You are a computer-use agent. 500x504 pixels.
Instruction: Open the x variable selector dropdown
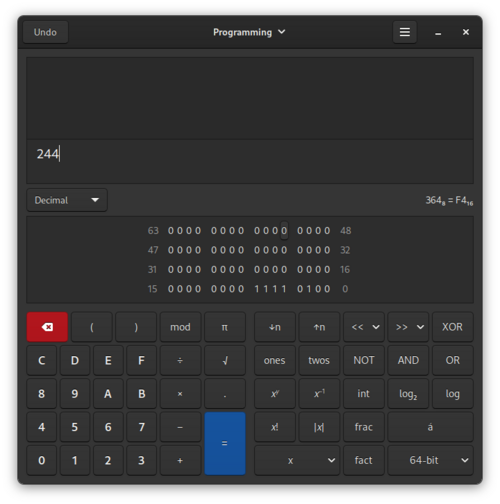click(297, 460)
